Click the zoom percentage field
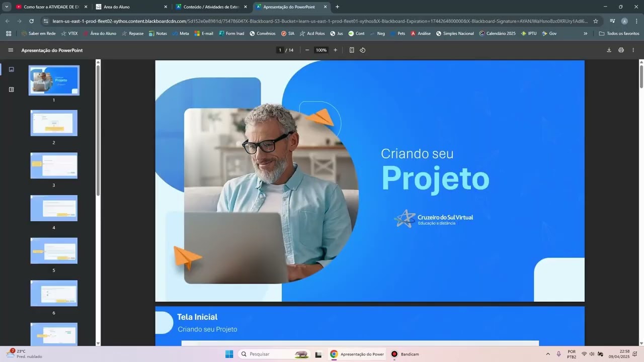Image resolution: width=644 pixels, height=362 pixels. coord(321,50)
